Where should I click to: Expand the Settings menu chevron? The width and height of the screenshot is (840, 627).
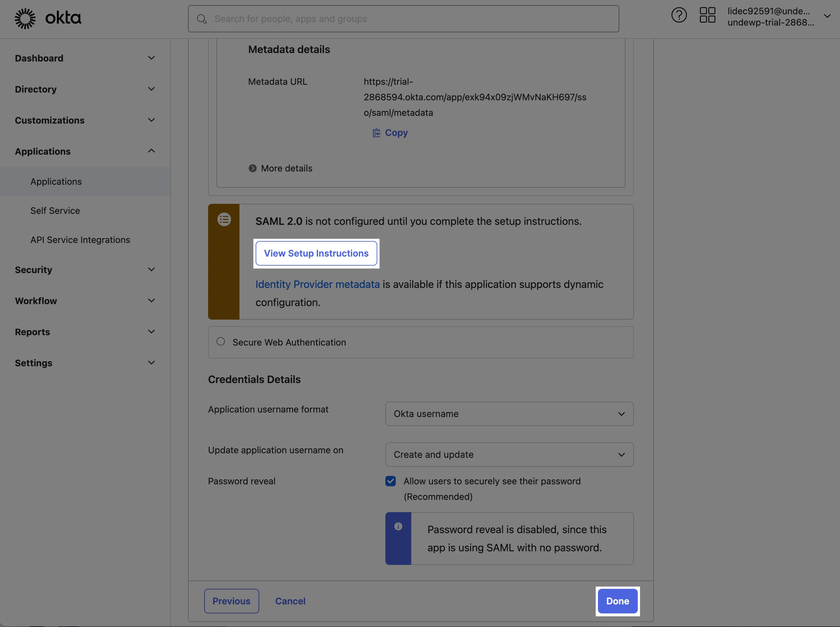pyautogui.click(x=151, y=363)
